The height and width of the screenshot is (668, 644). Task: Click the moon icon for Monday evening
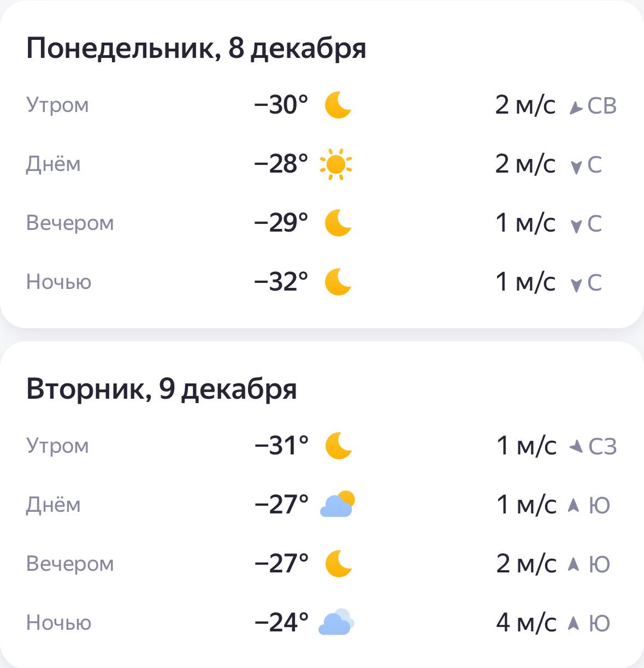pyautogui.click(x=338, y=223)
